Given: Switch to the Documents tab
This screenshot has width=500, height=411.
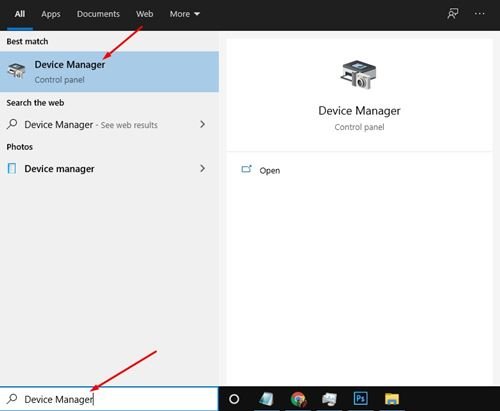Looking at the screenshot, I should click(x=98, y=14).
